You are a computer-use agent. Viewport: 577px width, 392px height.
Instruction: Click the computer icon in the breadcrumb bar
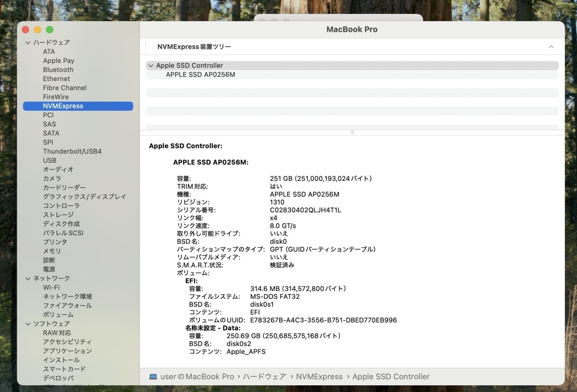(153, 376)
